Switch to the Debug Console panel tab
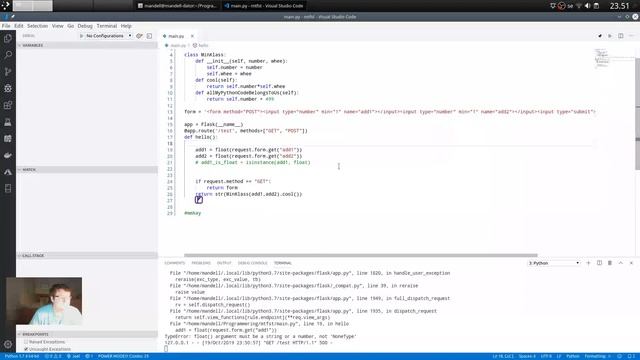 [x=252, y=263]
